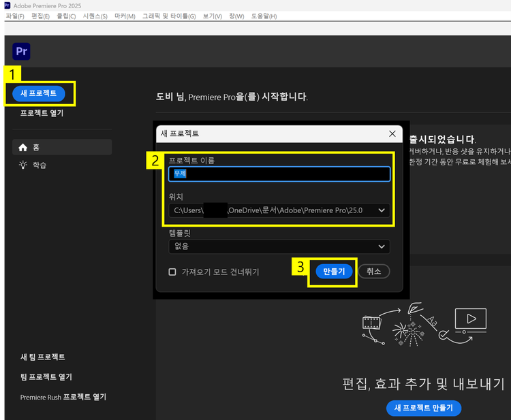Close the 새 프로젝트 dialog

tap(392, 134)
